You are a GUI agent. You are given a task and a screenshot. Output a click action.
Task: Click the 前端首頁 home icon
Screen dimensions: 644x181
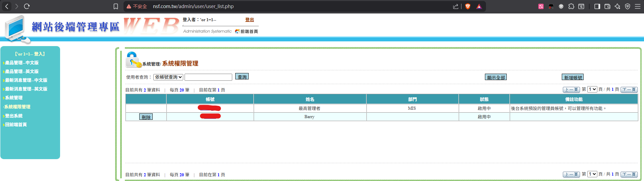[x=237, y=31]
